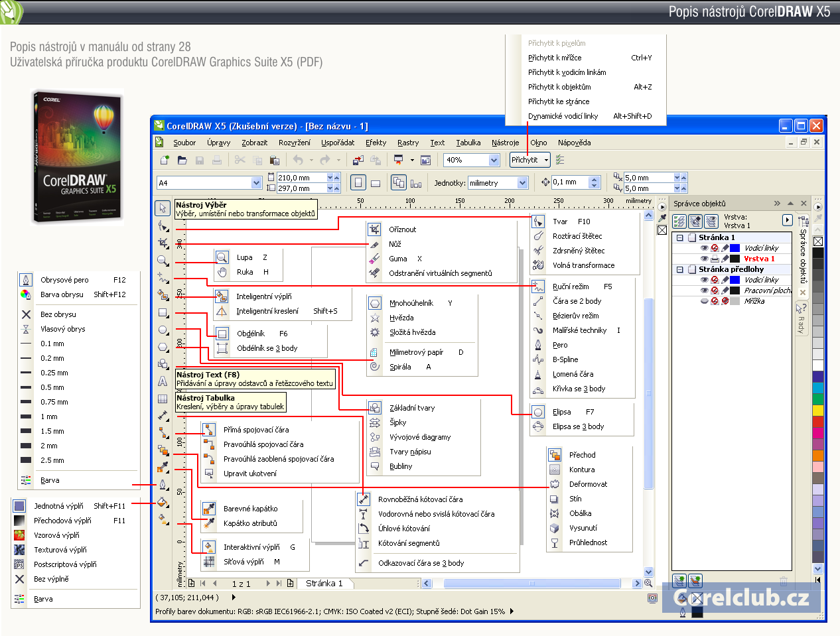
Task: Pick the yellow swatch in color palette
Action: (x=818, y=410)
